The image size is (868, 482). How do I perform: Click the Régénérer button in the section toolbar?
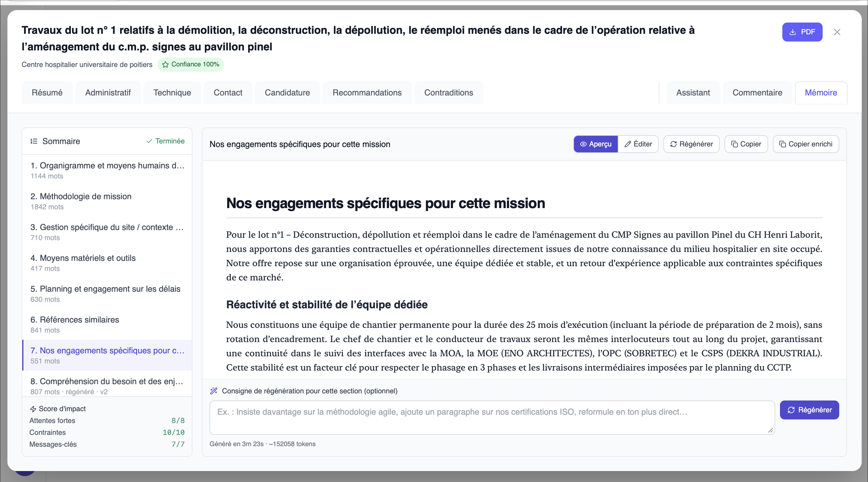click(x=691, y=144)
